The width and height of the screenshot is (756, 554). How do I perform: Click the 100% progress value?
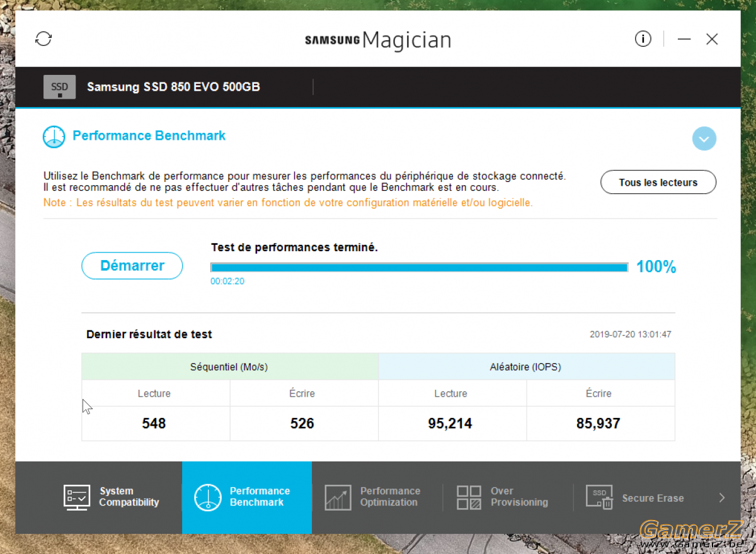click(656, 267)
